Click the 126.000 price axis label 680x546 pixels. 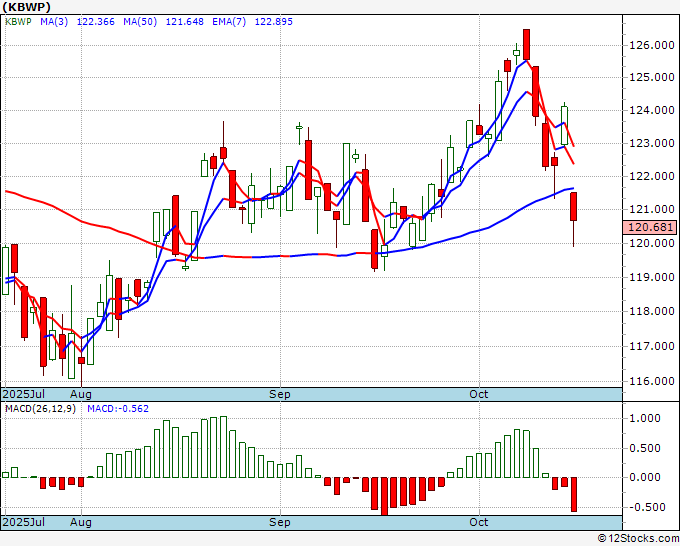point(651,45)
